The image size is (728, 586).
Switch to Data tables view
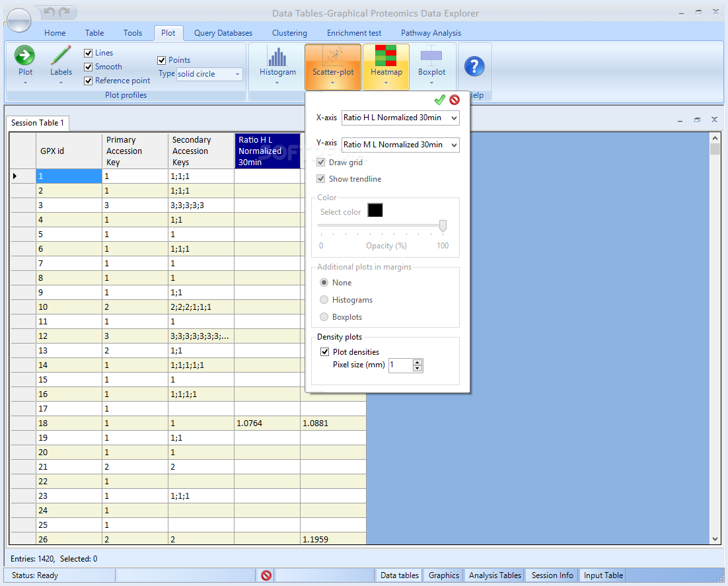(x=399, y=575)
